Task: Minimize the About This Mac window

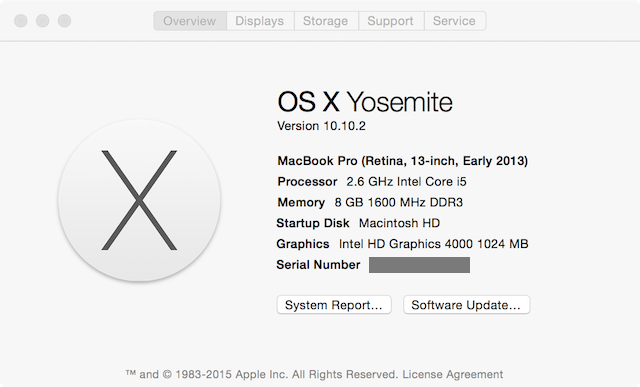Action: tap(42, 21)
